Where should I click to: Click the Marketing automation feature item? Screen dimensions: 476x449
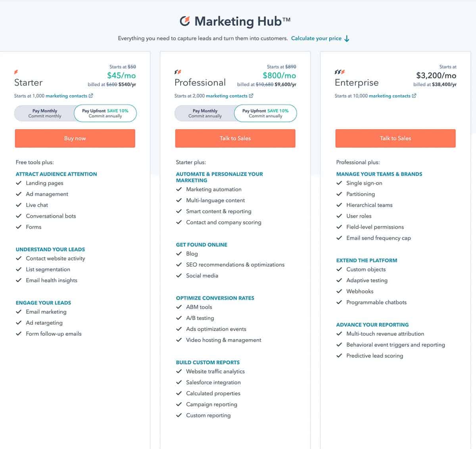(213, 189)
